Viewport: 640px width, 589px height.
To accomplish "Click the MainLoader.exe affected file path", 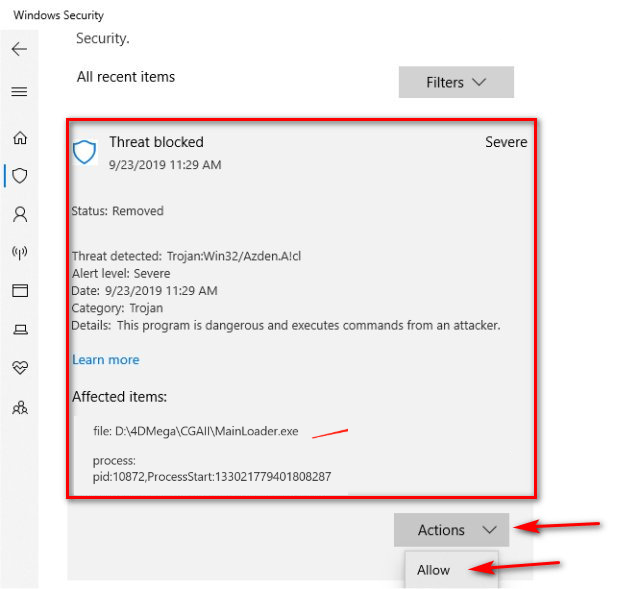I will point(205,431).
